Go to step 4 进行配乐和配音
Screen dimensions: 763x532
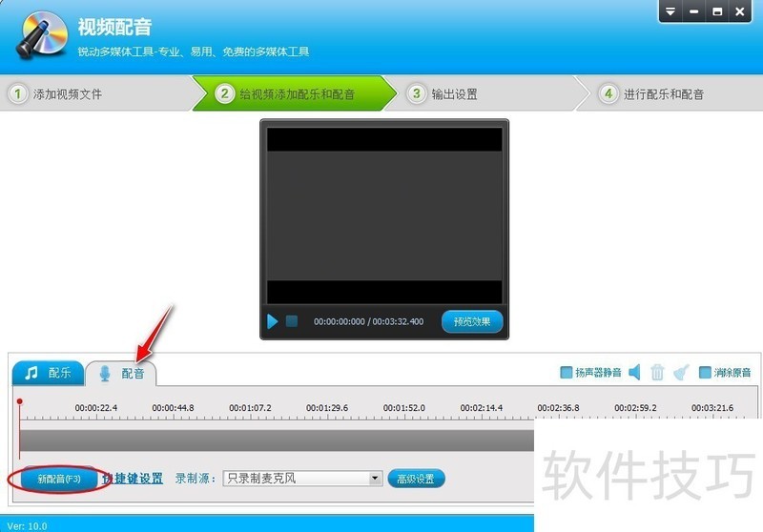670,93
